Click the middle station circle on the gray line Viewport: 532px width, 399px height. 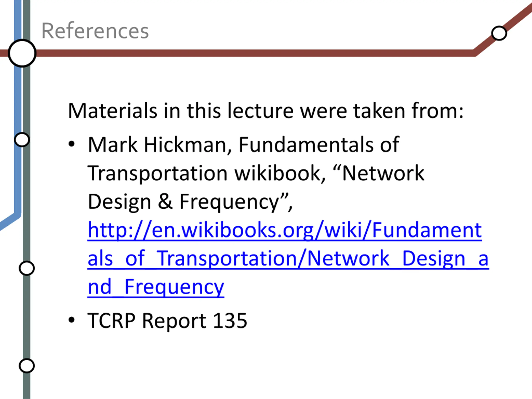(x=27, y=268)
